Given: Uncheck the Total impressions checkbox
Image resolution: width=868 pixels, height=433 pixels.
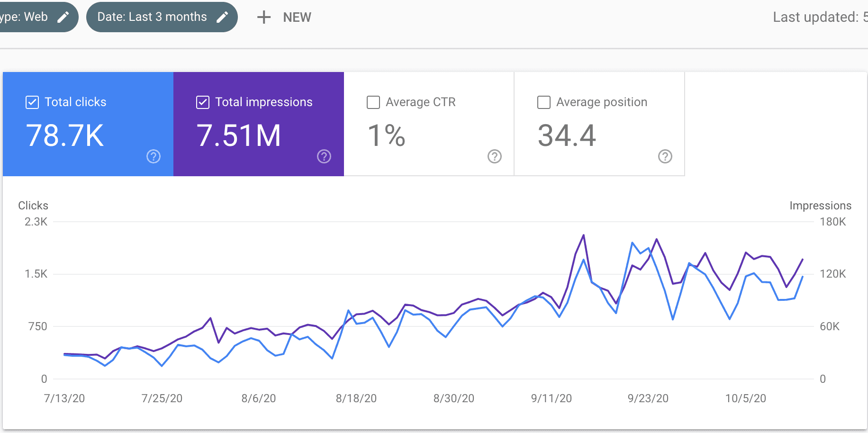Looking at the screenshot, I should 202,102.
